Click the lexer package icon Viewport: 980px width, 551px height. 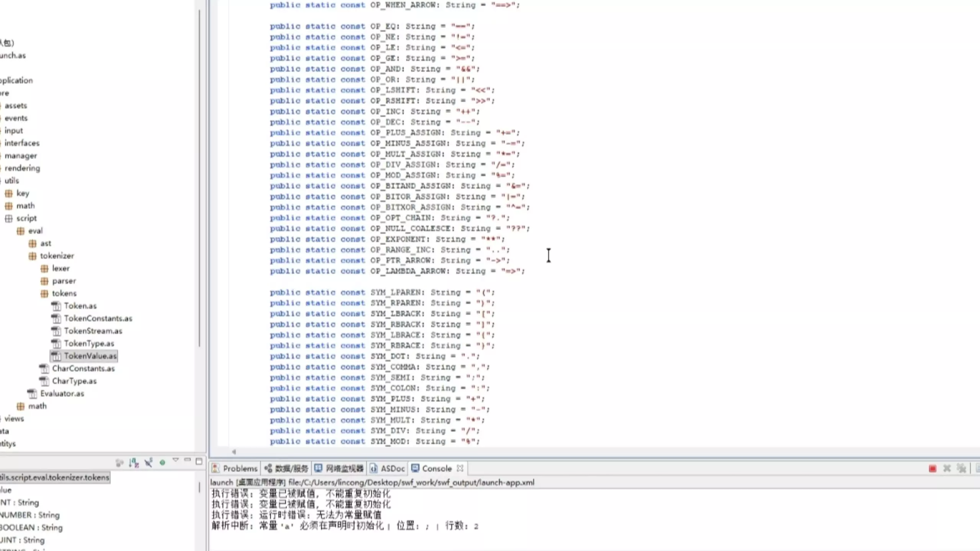[x=44, y=269]
